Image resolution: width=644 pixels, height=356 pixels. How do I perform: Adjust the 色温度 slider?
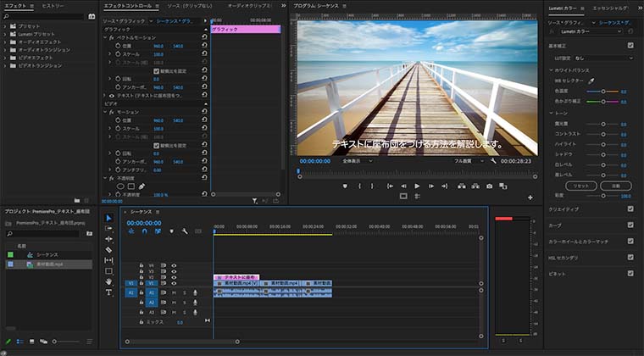603,92
